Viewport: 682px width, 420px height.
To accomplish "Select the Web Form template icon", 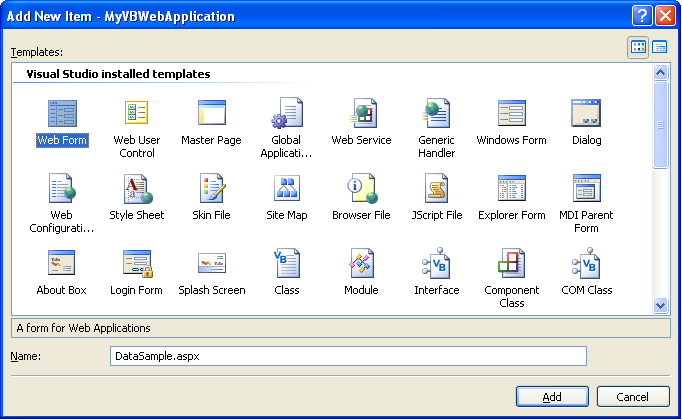I will point(62,114).
